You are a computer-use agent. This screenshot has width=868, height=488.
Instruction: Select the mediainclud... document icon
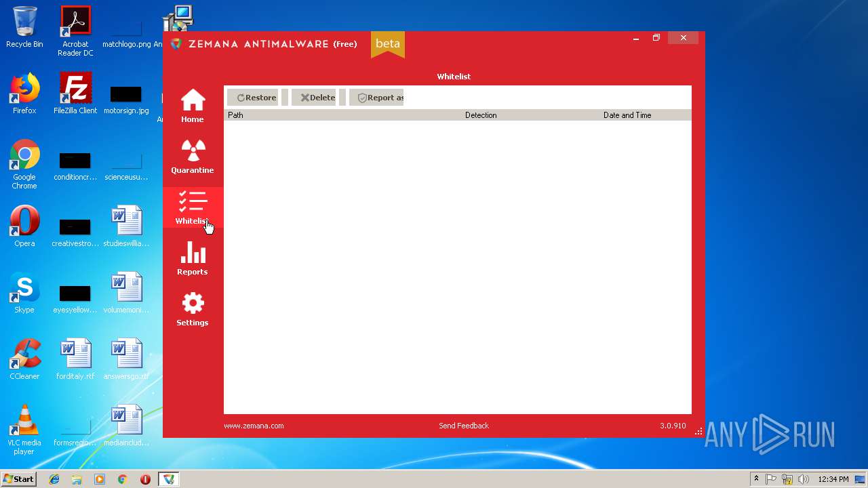coord(126,426)
